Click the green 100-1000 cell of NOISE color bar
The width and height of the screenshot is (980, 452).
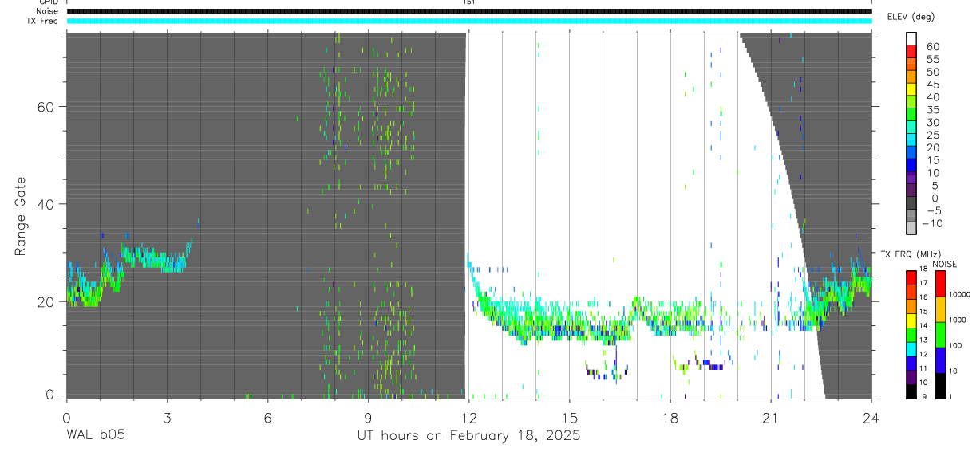(x=941, y=335)
